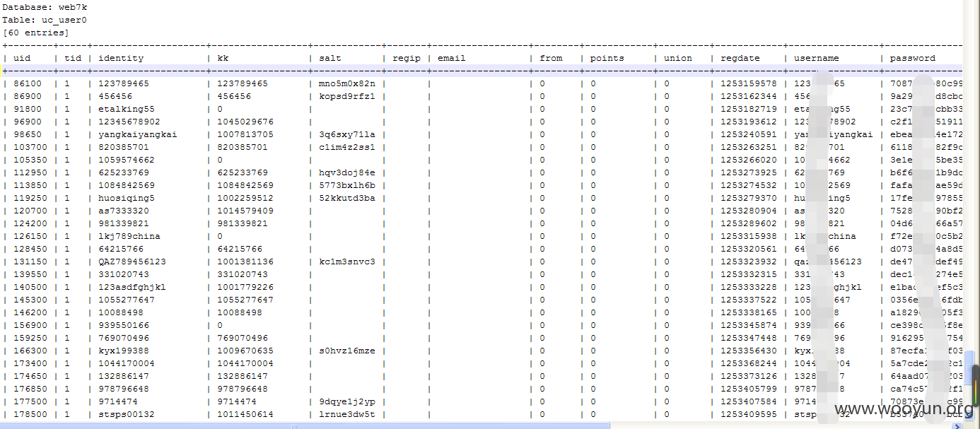Select salt value 52kkutd3ba
This screenshot has height=429, width=980.
coord(347,198)
